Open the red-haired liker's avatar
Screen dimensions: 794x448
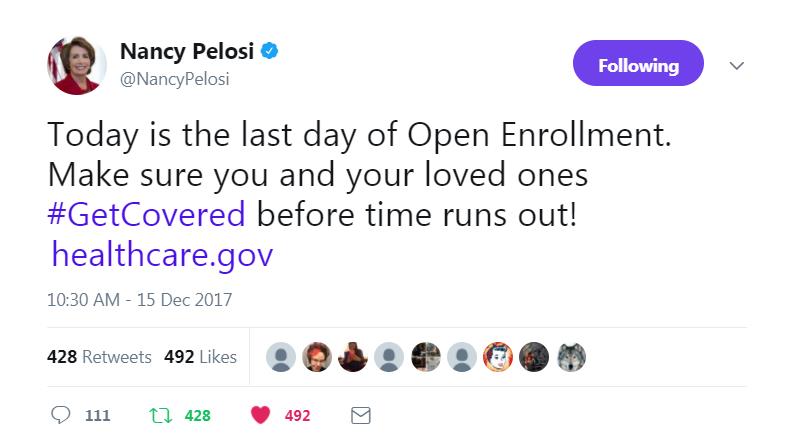(x=317, y=357)
